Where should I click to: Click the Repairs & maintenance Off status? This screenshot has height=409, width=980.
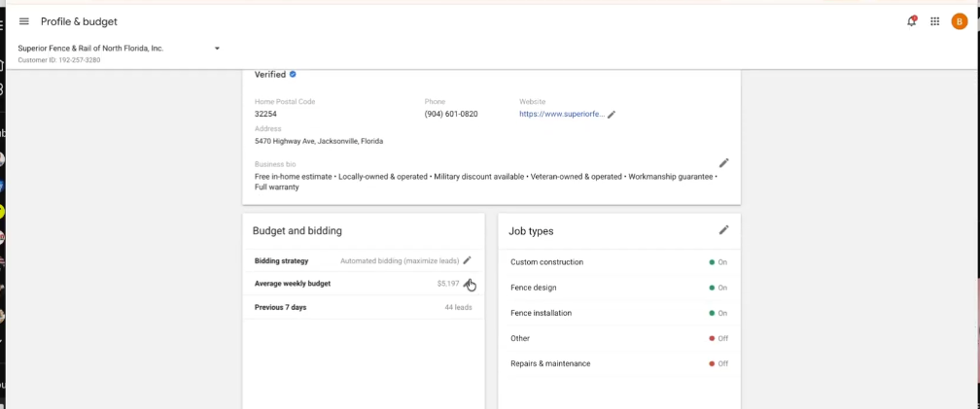click(x=718, y=363)
